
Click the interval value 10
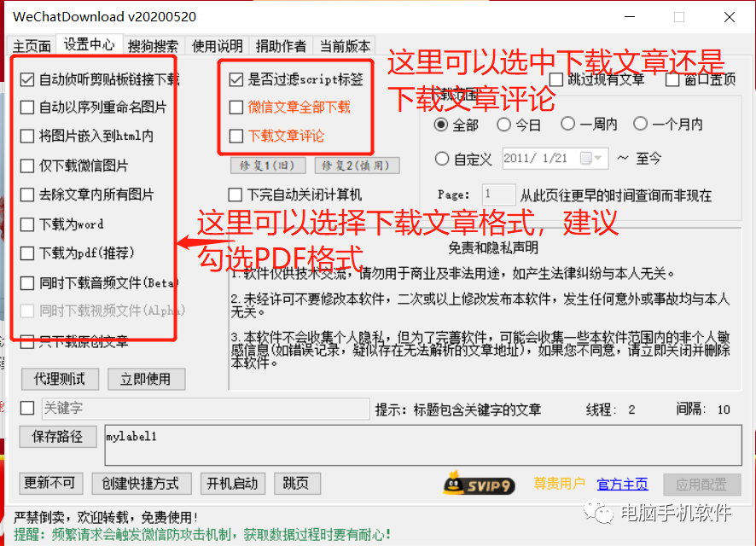(724, 410)
